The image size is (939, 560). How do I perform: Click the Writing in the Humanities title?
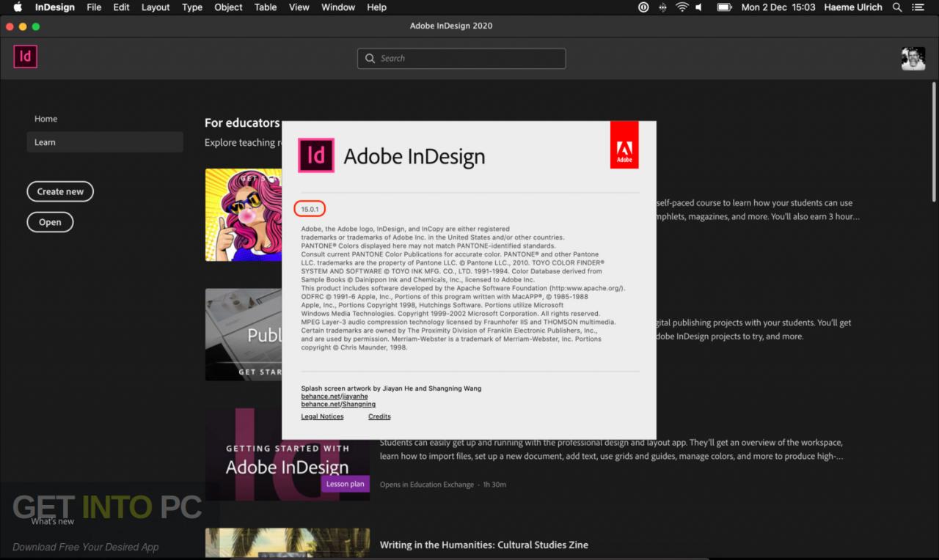click(x=483, y=545)
